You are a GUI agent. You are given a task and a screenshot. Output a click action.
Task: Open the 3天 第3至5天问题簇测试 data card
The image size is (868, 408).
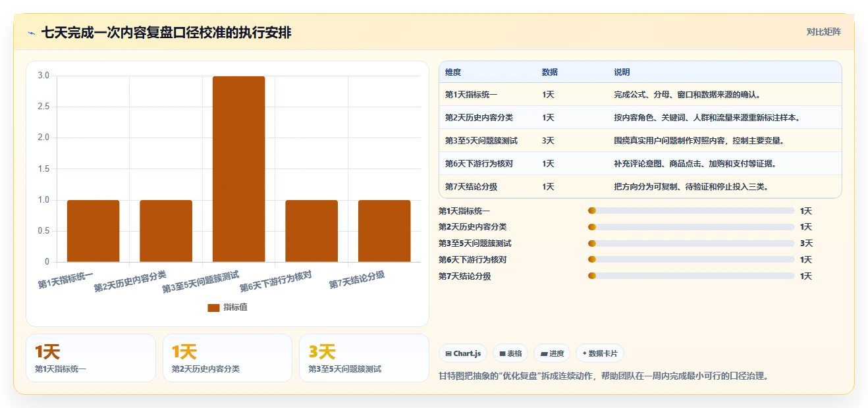pyautogui.click(x=364, y=358)
